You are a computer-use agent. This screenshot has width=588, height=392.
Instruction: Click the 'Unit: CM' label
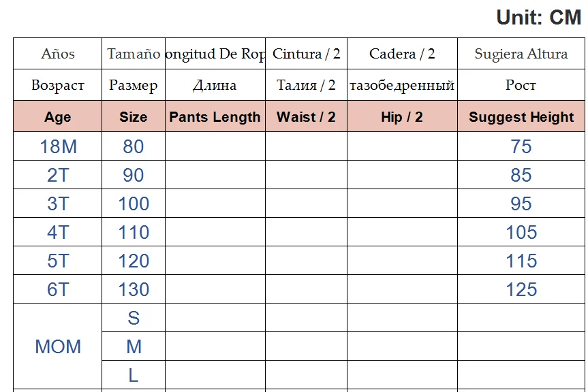click(538, 17)
